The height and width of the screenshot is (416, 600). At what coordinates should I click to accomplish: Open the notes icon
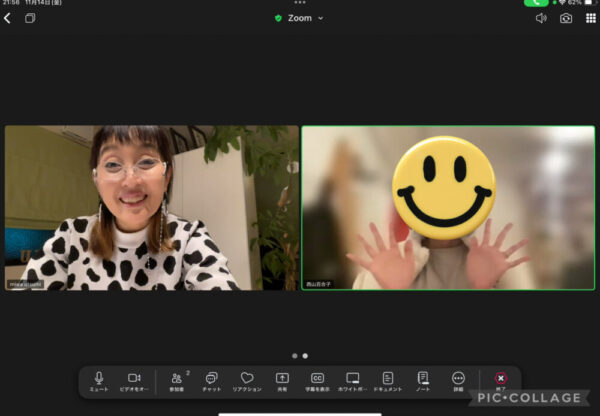[423, 379]
